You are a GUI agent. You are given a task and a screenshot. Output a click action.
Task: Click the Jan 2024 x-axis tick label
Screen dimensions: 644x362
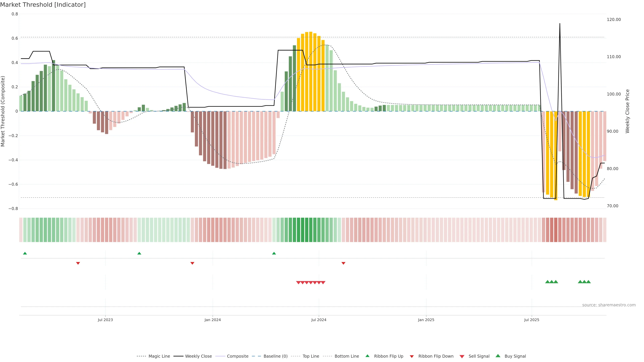point(212,320)
